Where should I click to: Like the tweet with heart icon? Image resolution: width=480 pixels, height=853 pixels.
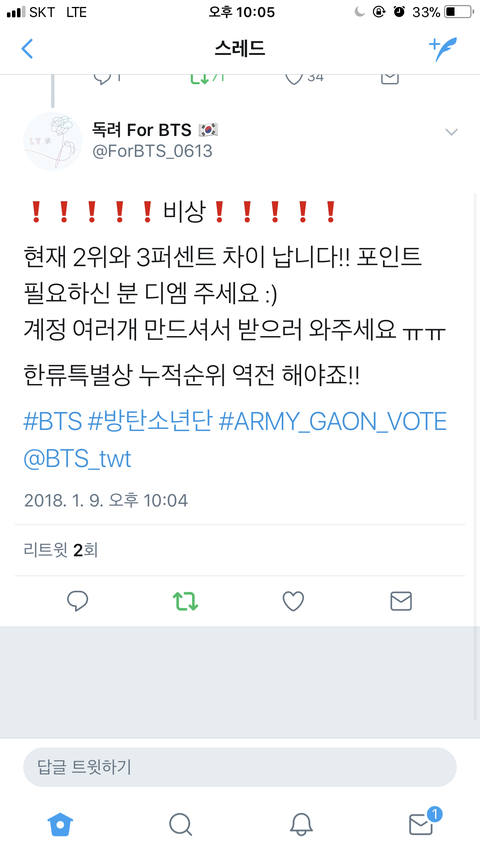click(x=293, y=601)
